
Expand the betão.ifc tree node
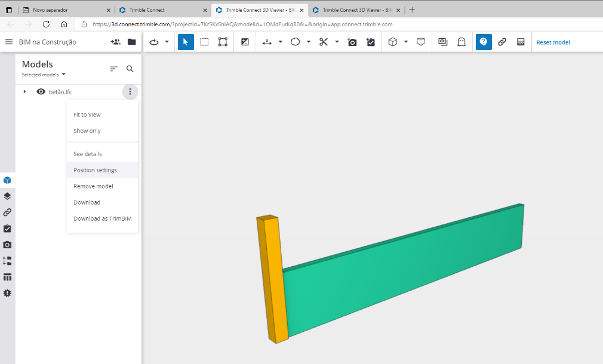click(24, 92)
